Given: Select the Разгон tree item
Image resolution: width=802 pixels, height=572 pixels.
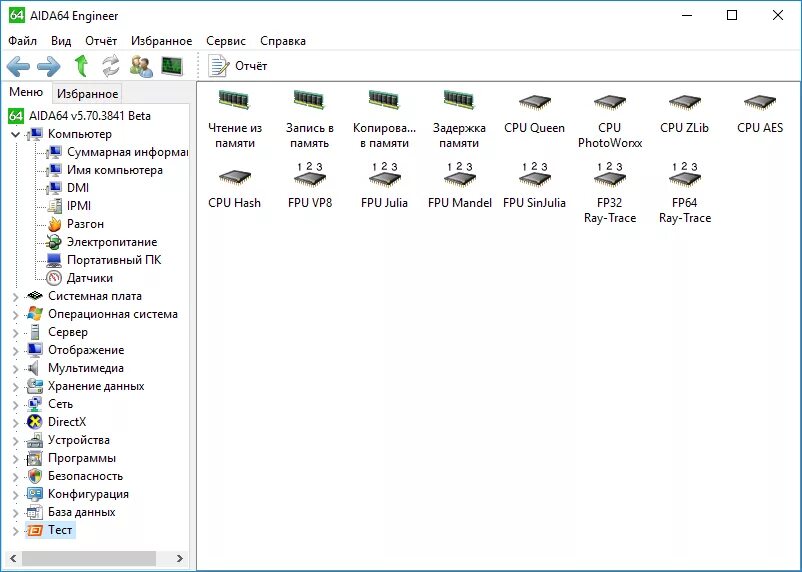Looking at the screenshot, I should pyautogui.click(x=75, y=224).
